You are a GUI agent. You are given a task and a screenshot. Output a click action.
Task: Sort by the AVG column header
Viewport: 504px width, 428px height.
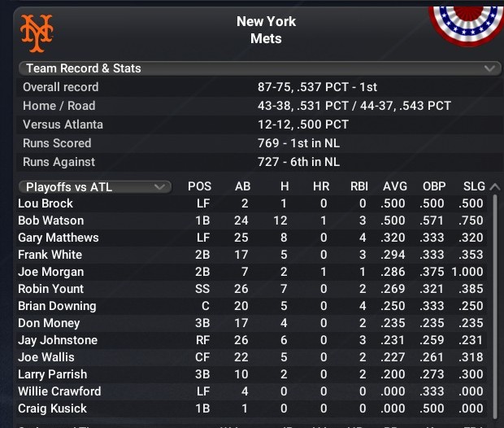coord(395,186)
